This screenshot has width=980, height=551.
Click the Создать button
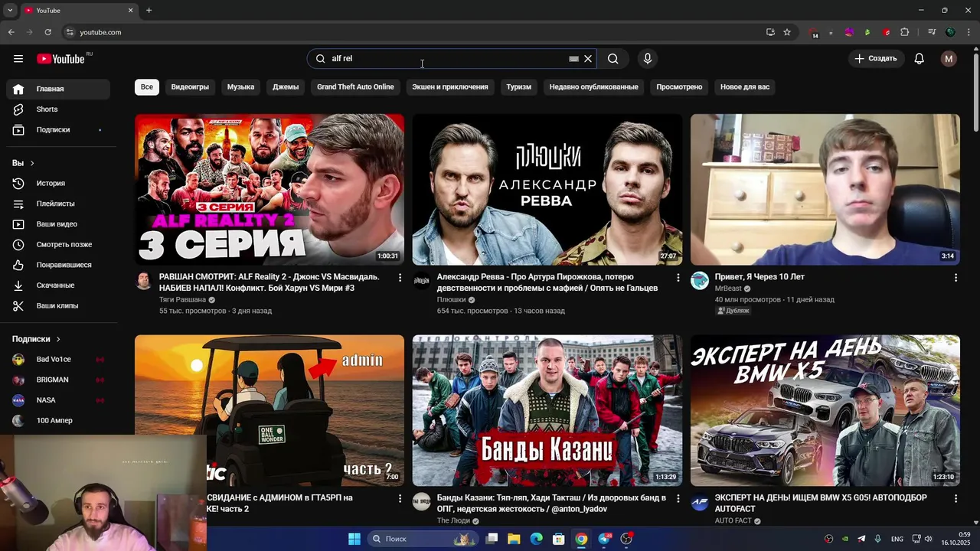click(x=876, y=59)
